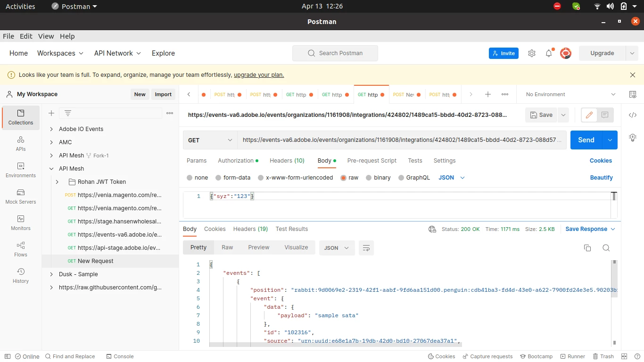Open the Save options dropdown arrow
The height and width of the screenshot is (362, 644).
563,115
